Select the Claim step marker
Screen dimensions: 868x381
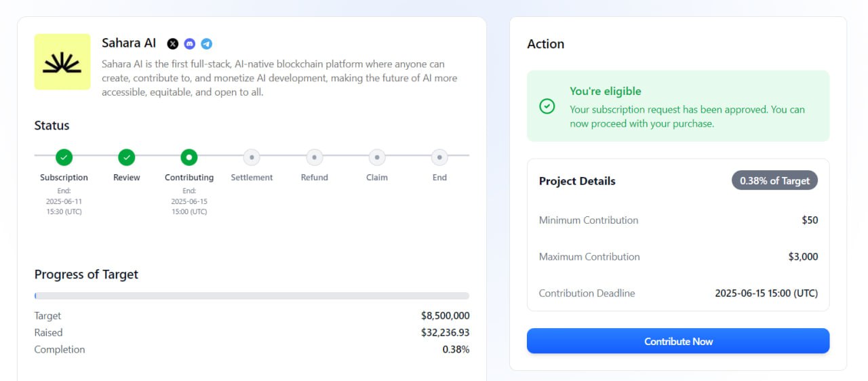pos(377,157)
